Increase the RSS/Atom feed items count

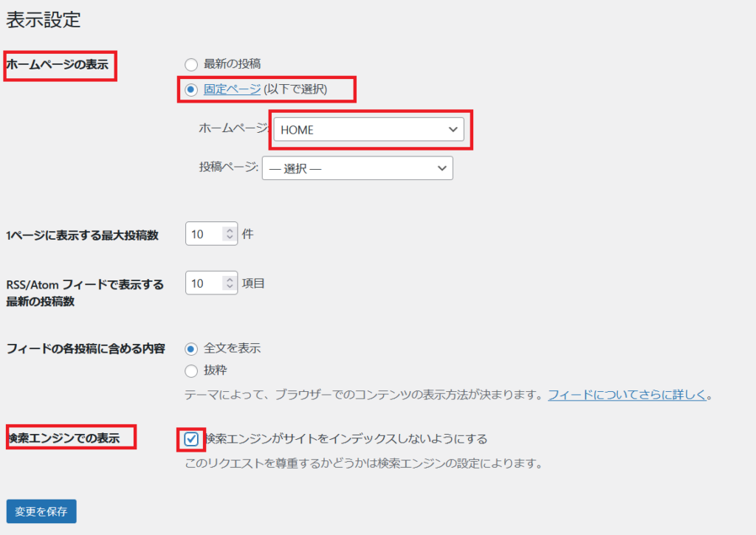(x=230, y=279)
